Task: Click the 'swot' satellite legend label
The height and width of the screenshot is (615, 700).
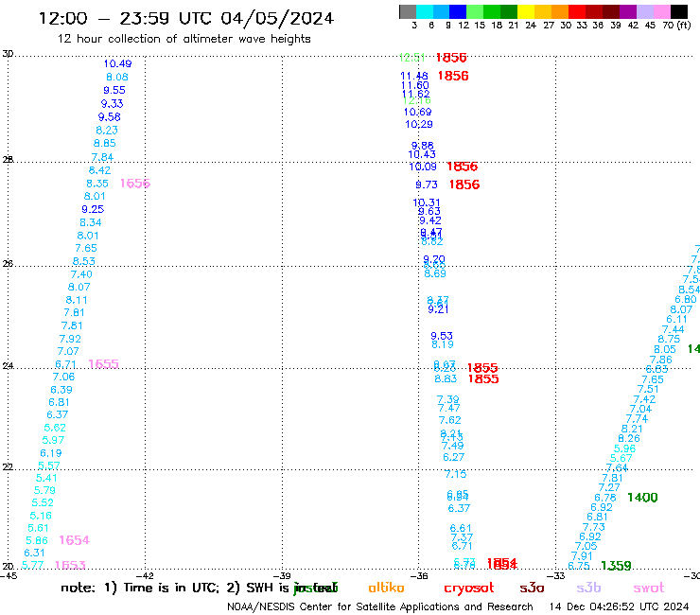Action: [649, 589]
